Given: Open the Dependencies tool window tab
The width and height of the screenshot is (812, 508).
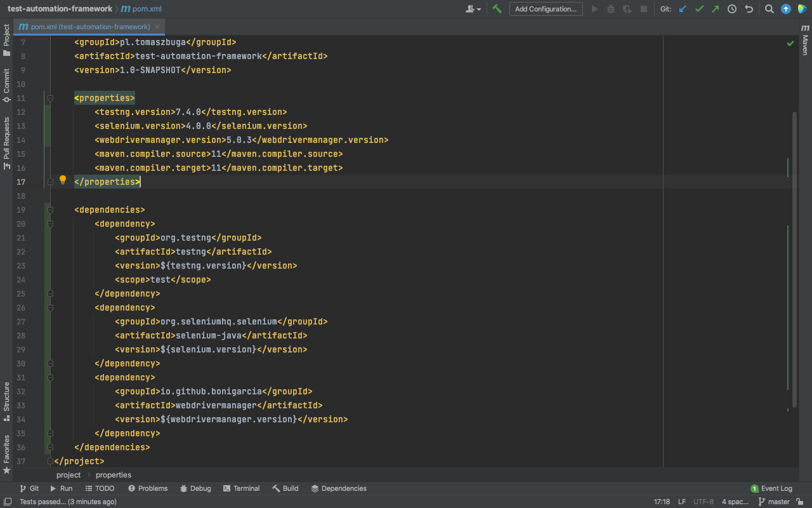Looking at the screenshot, I should coord(339,488).
